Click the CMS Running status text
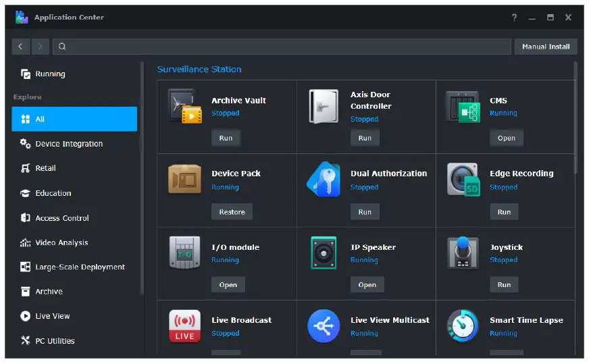This screenshot has height=364, width=591. pyautogui.click(x=503, y=113)
